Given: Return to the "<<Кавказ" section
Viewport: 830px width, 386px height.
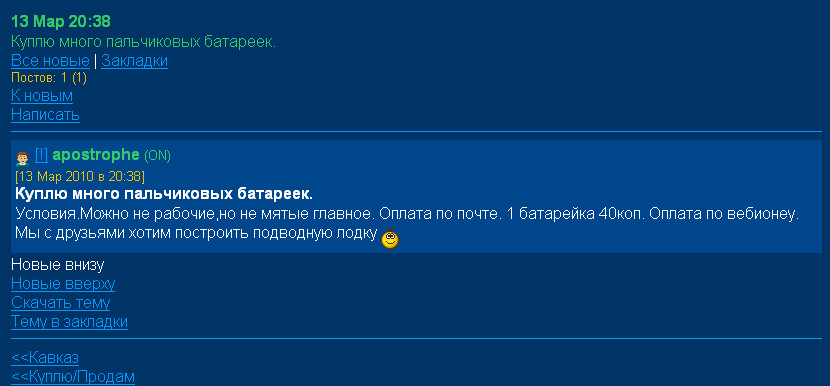Looking at the screenshot, I should (x=45, y=357).
